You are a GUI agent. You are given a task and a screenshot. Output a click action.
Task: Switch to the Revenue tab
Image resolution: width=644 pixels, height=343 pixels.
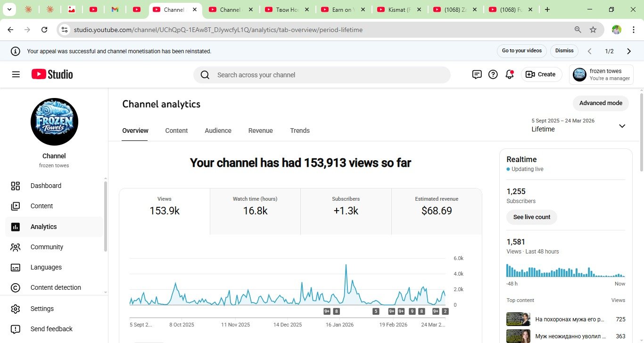pos(260,131)
